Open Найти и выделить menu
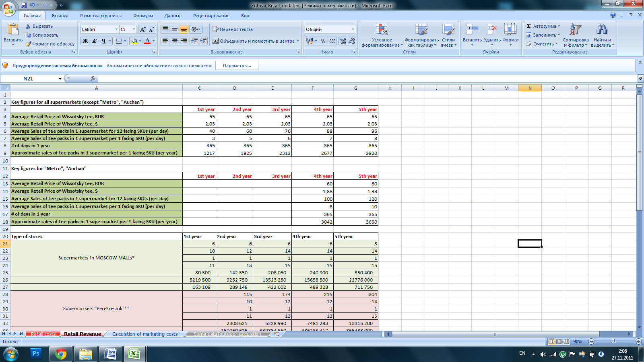644x362 pixels. (x=602, y=35)
